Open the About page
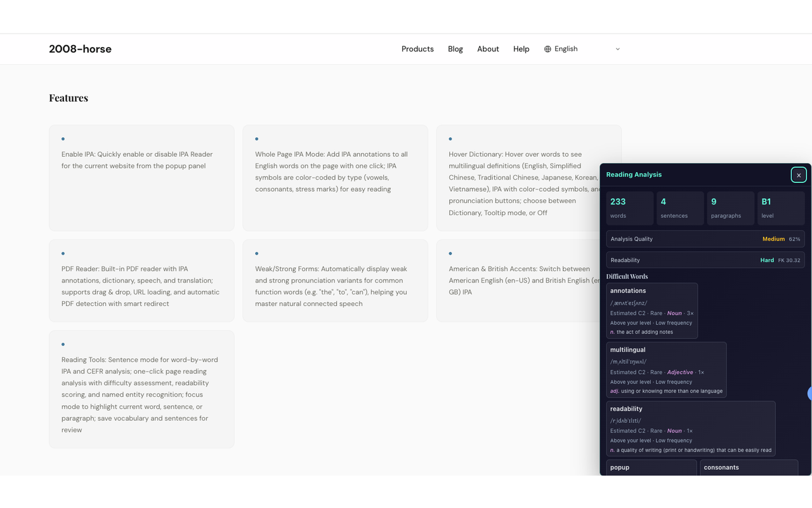The height and width of the screenshot is (508, 812). pyautogui.click(x=488, y=49)
